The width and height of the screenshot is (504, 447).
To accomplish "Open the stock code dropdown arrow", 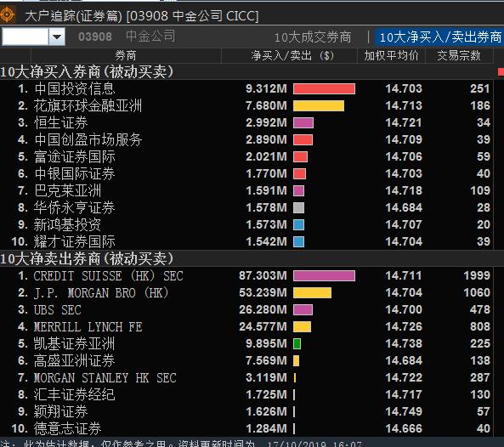I will tap(57, 37).
